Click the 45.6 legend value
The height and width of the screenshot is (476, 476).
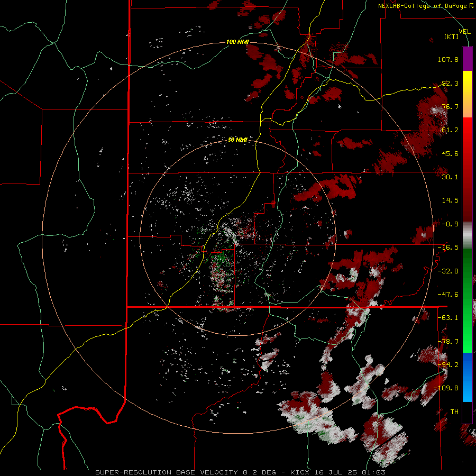(x=450, y=153)
